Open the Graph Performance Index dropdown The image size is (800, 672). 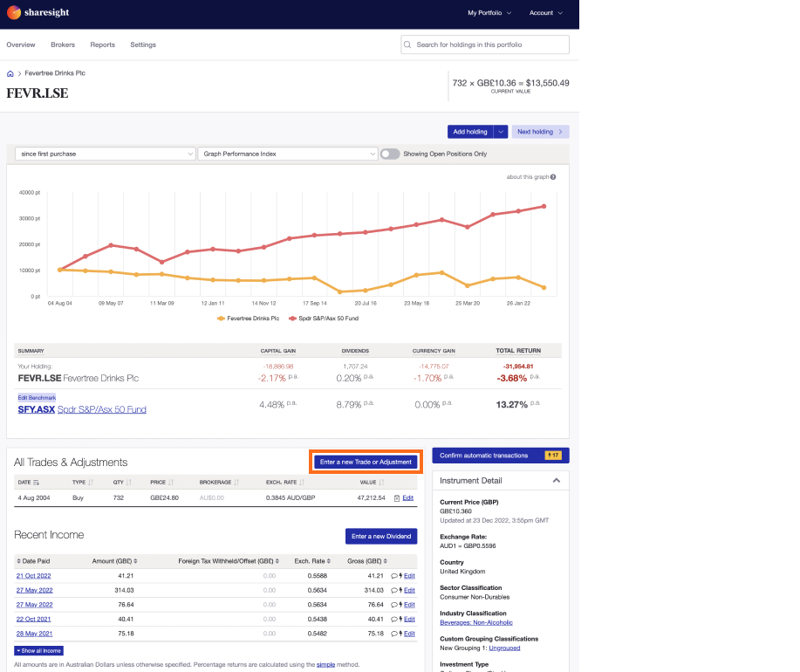point(288,154)
